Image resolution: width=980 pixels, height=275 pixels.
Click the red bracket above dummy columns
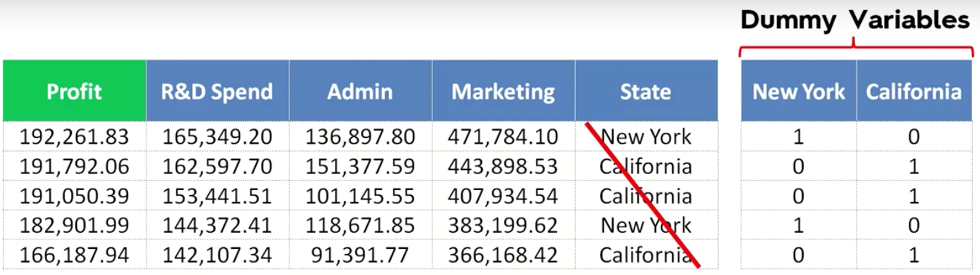[856, 48]
